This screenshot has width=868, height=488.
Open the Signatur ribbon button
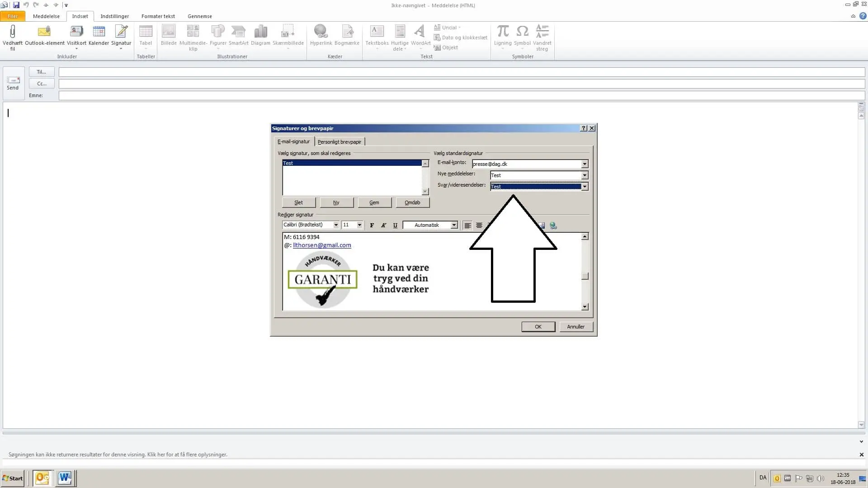pos(121,35)
